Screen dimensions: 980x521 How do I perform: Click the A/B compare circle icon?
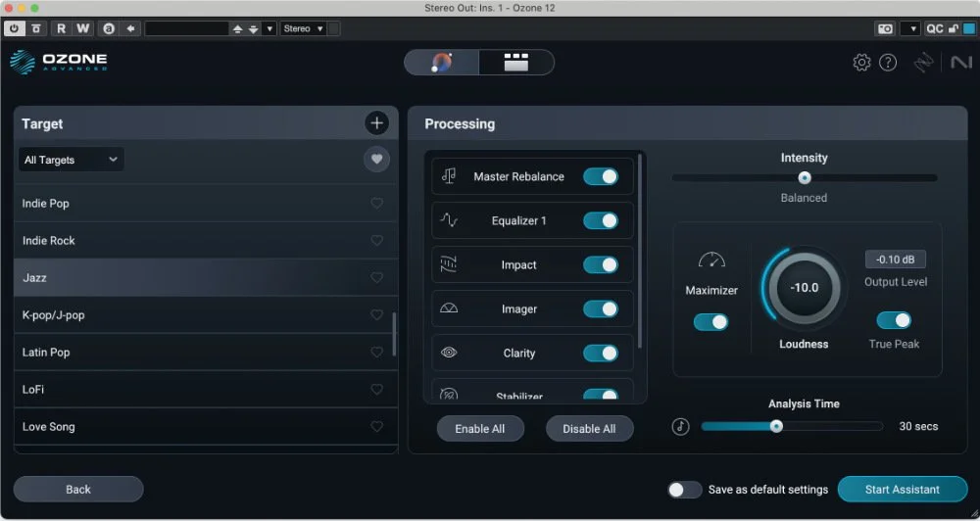tap(109, 28)
